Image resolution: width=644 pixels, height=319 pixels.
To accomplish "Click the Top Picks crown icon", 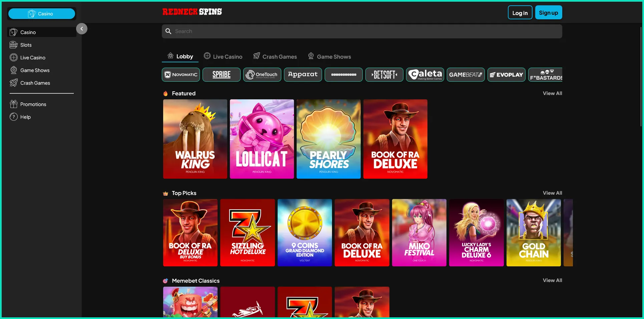I will pos(166,193).
